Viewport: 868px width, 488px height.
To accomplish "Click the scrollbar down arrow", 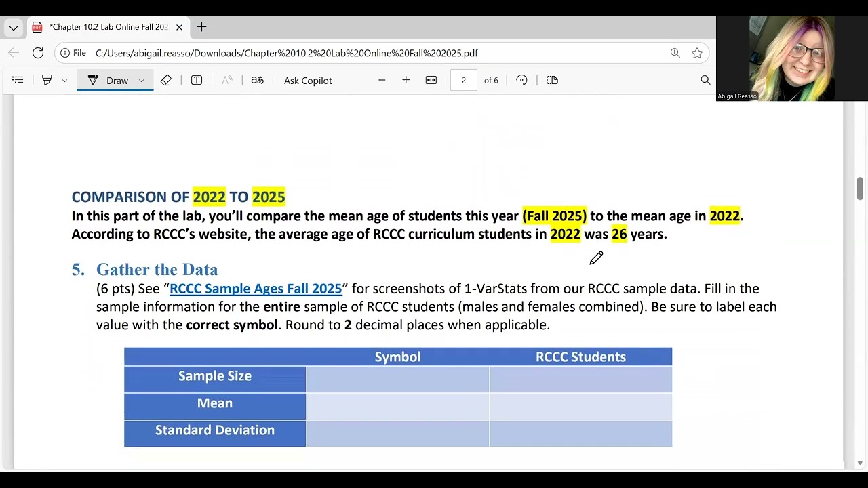I will pyautogui.click(x=861, y=463).
